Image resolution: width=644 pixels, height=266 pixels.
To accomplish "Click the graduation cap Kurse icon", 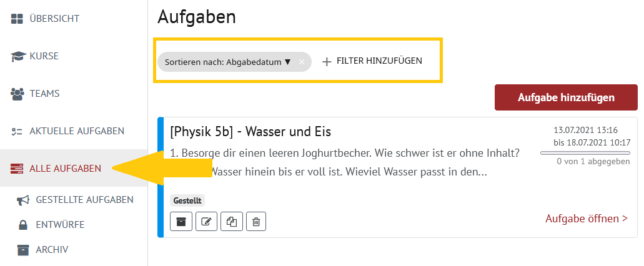I will click(18, 56).
